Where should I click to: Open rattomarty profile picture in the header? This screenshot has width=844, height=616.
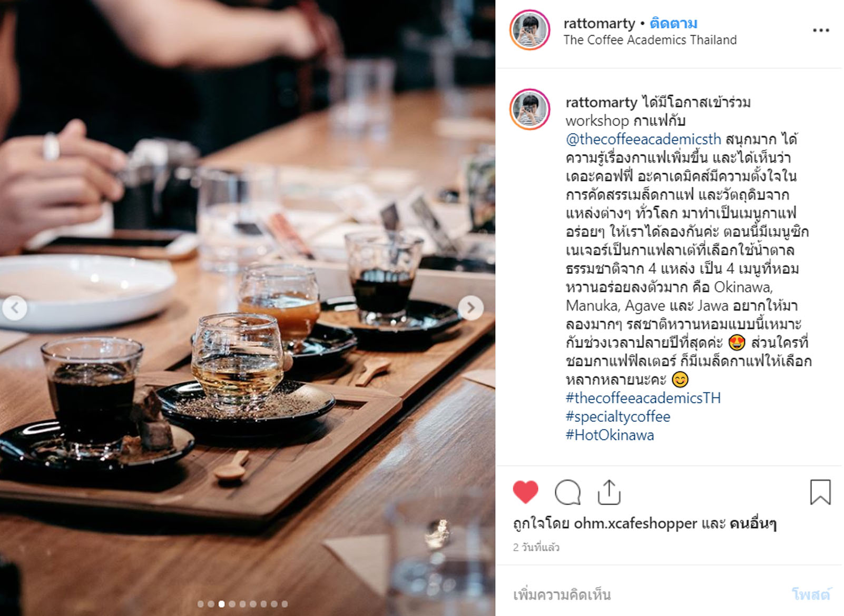point(529,31)
